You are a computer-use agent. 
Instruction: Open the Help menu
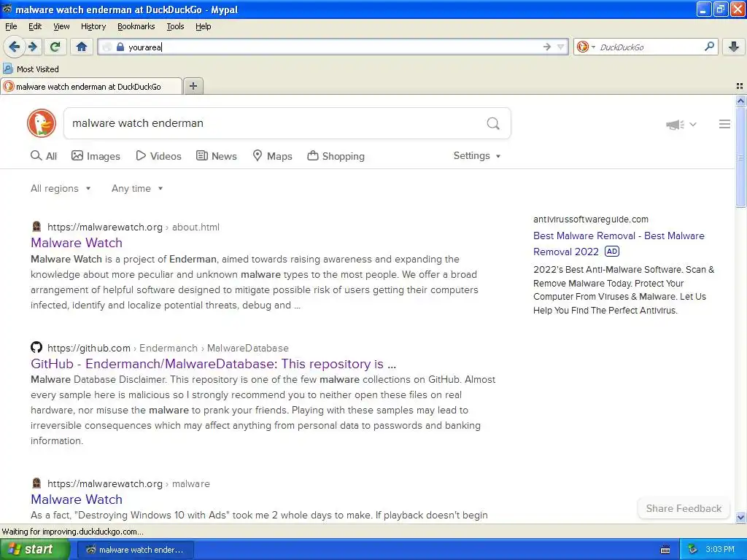[203, 26]
